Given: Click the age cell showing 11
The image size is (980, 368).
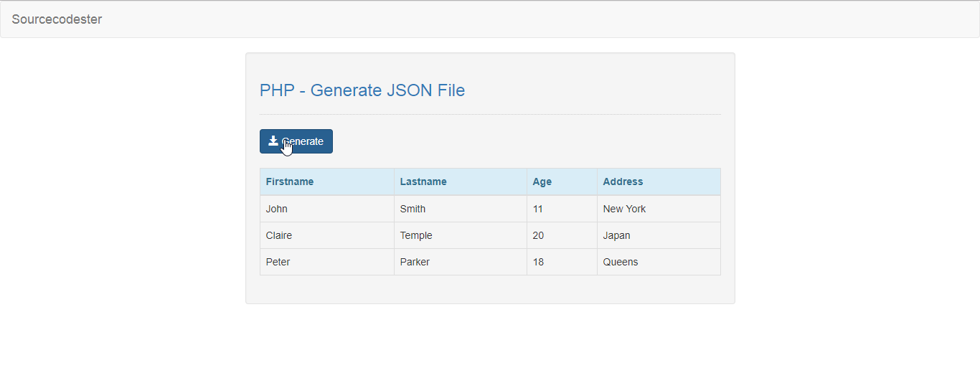Looking at the screenshot, I should pyautogui.click(x=562, y=209).
